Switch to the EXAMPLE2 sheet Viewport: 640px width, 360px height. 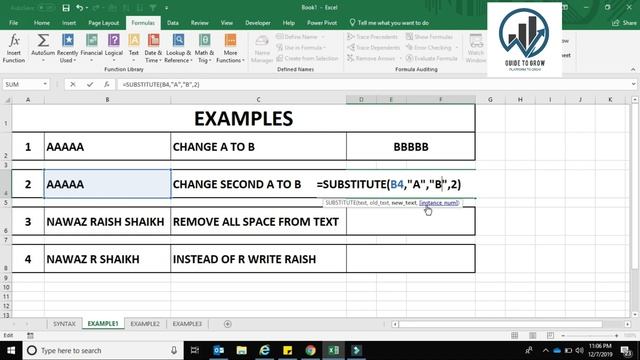[145, 324]
